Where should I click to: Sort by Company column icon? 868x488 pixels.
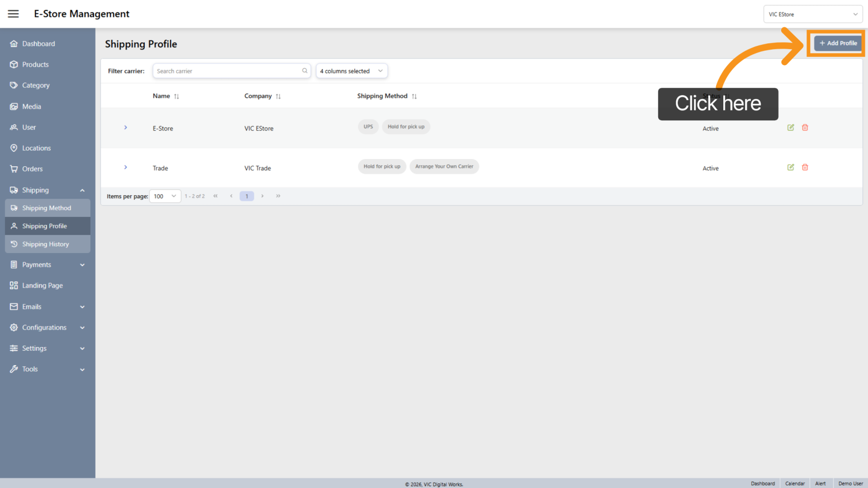coord(278,97)
